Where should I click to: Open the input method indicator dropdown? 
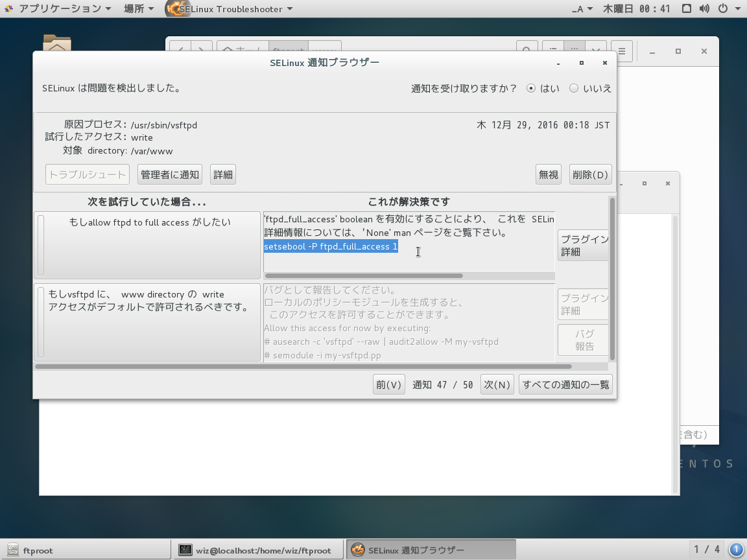(x=582, y=8)
